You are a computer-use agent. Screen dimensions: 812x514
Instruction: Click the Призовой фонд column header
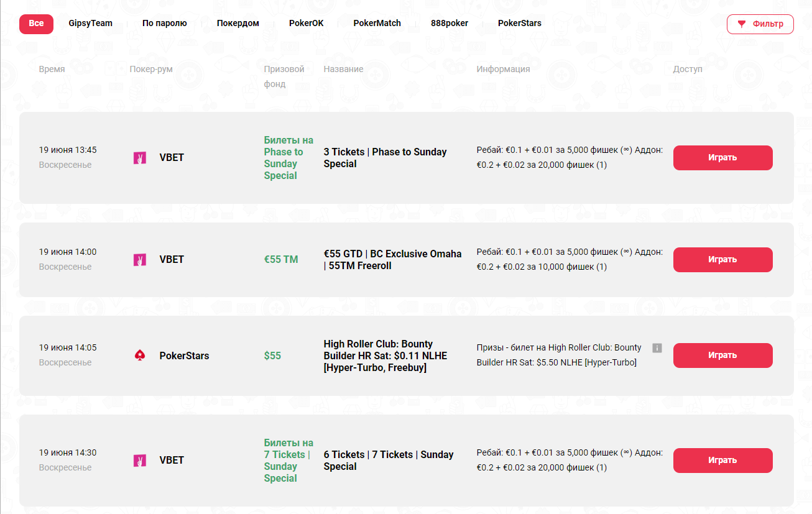pyautogui.click(x=284, y=76)
